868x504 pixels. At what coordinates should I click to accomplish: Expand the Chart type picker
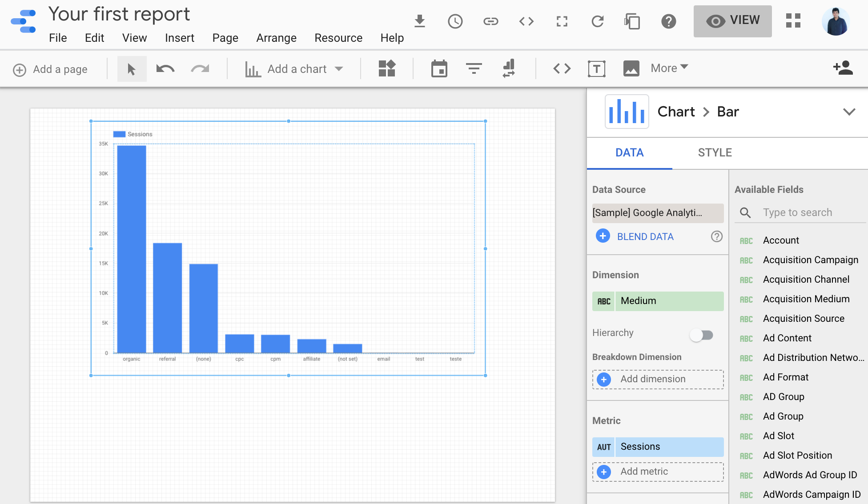(x=850, y=112)
